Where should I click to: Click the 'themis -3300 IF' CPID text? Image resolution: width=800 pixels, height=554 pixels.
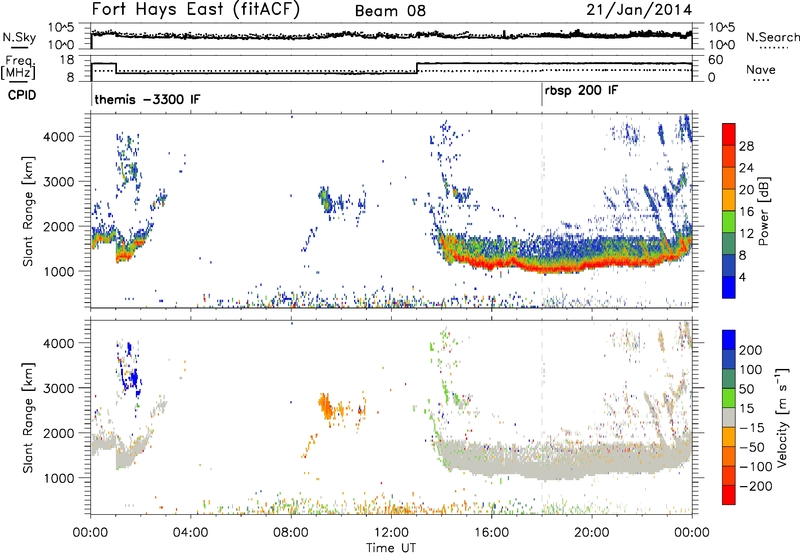coord(147,99)
